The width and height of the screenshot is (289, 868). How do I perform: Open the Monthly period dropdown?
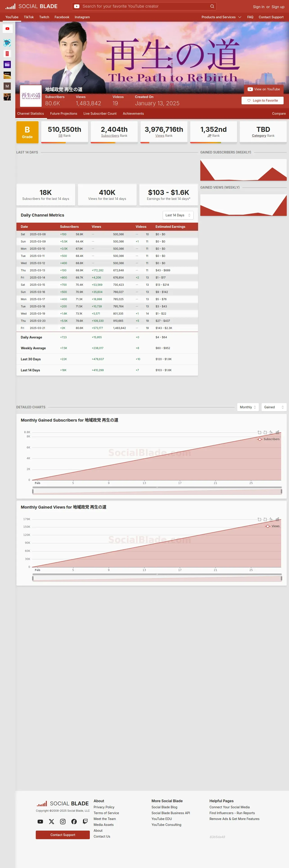coord(248,407)
